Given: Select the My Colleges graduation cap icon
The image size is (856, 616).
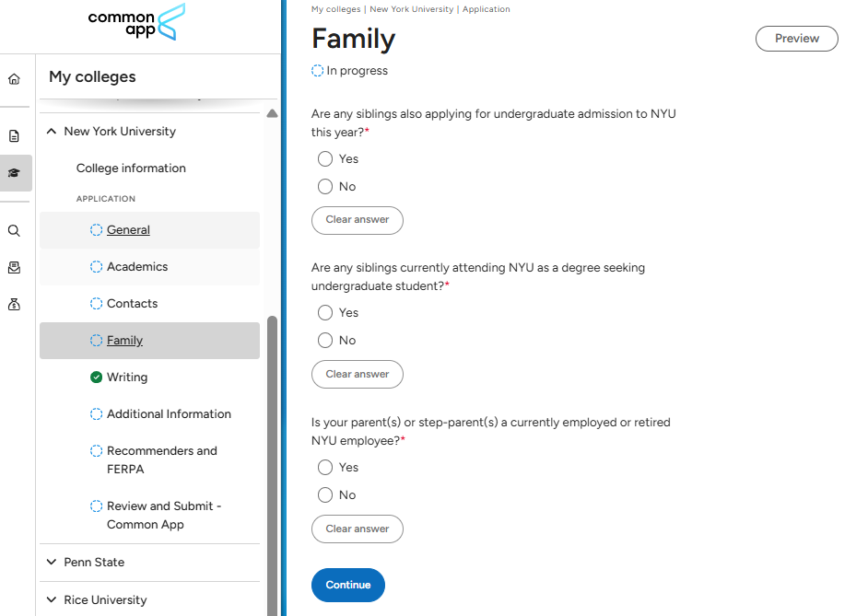Looking at the screenshot, I should (x=14, y=173).
